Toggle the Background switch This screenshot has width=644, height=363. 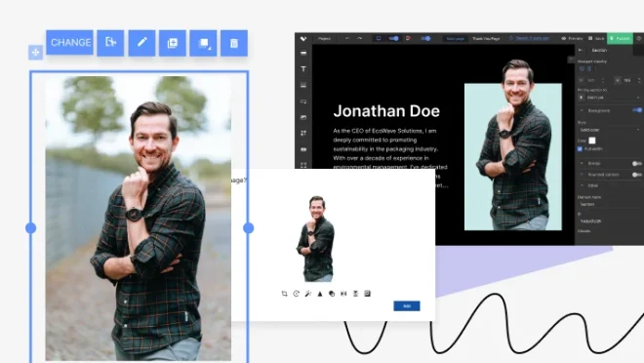pyautogui.click(x=636, y=110)
